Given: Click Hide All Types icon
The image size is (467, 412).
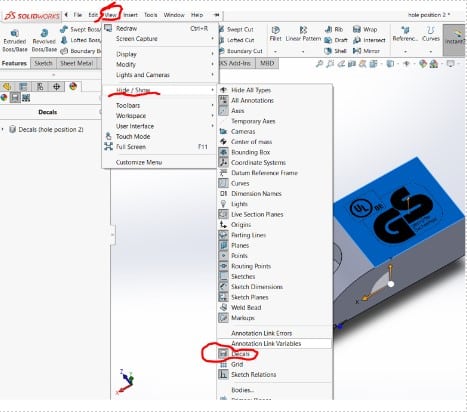Looking at the screenshot, I should (223, 90).
